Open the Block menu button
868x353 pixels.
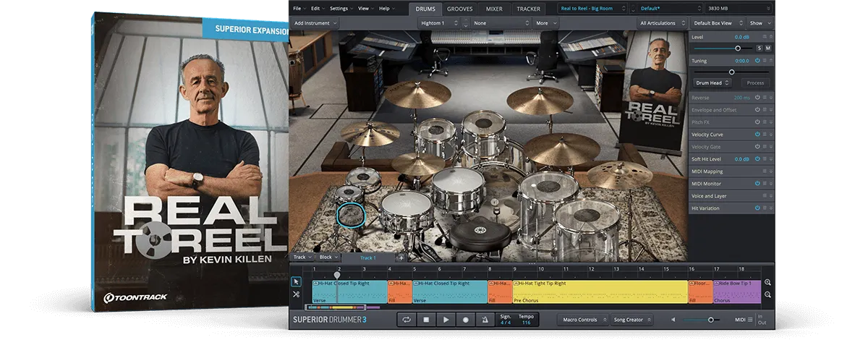(x=328, y=257)
